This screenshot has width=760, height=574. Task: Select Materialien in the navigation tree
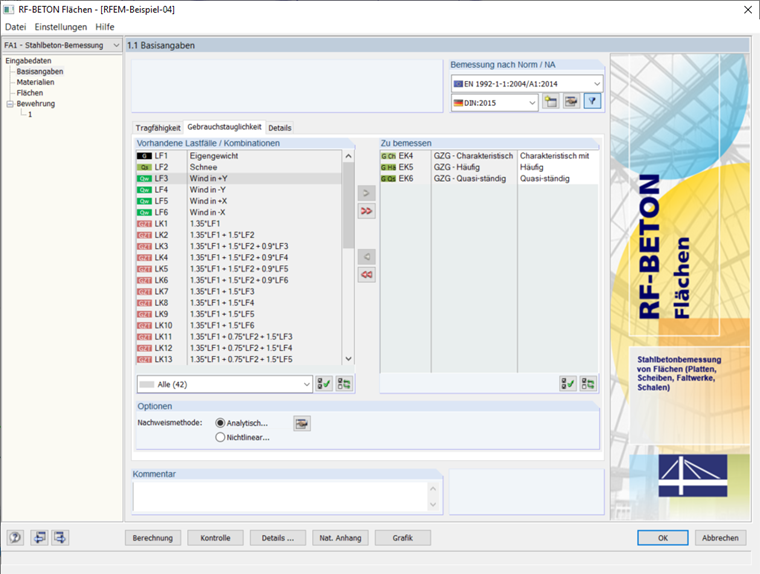pyautogui.click(x=35, y=82)
